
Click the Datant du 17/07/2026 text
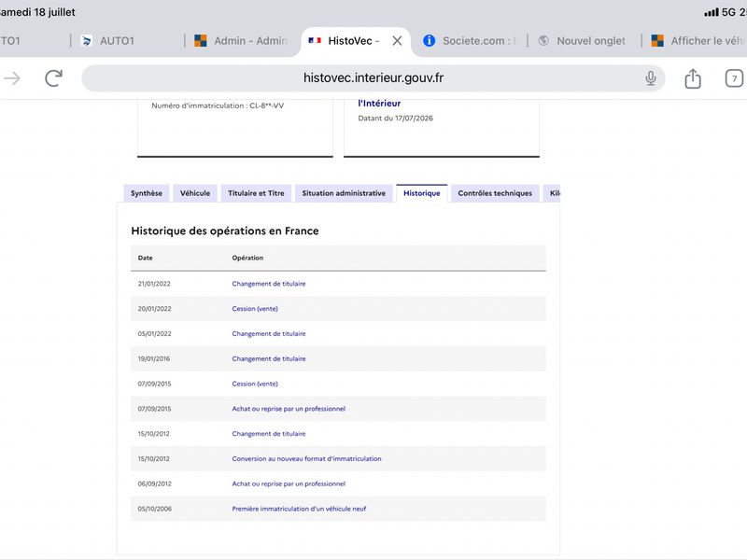click(395, 119)
